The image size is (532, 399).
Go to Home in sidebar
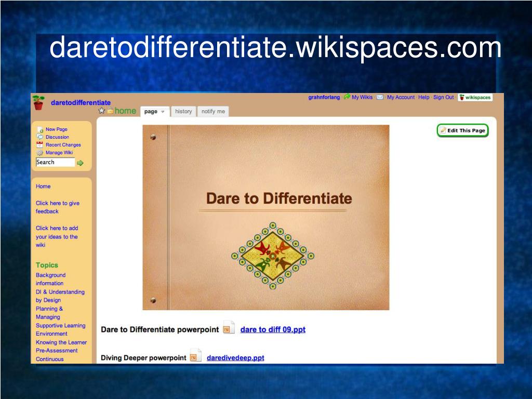coord(43,187)
